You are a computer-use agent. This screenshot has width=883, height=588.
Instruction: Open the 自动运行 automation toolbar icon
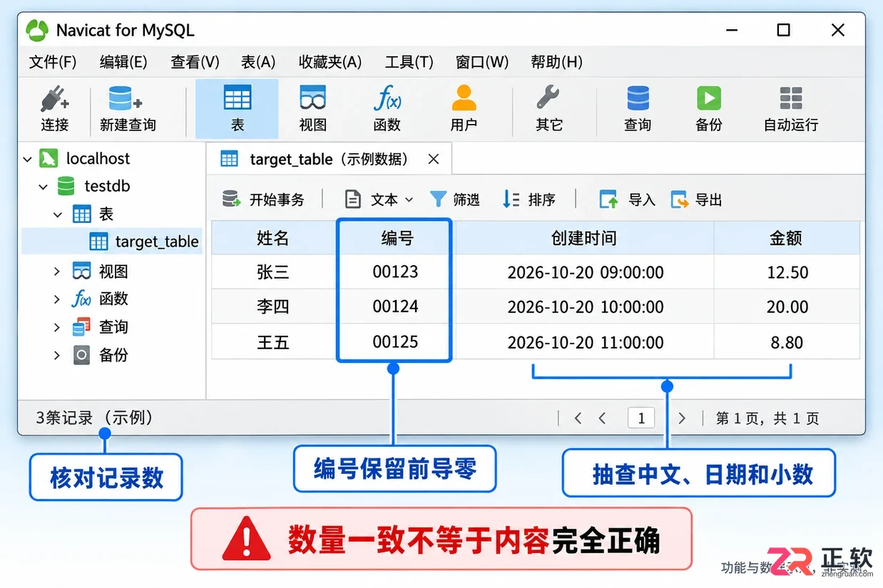point(791,109)
